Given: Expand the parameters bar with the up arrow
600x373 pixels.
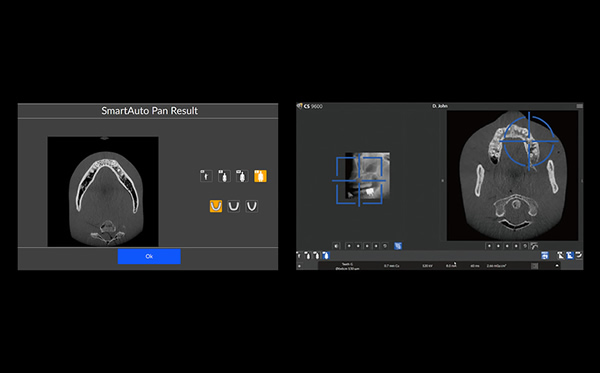Looking at the screenshot, I should point(557,265).
